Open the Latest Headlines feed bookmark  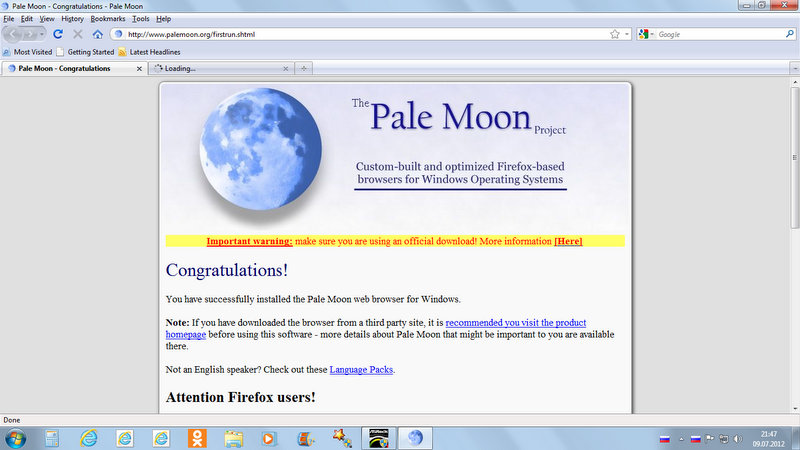pos(149,52)
